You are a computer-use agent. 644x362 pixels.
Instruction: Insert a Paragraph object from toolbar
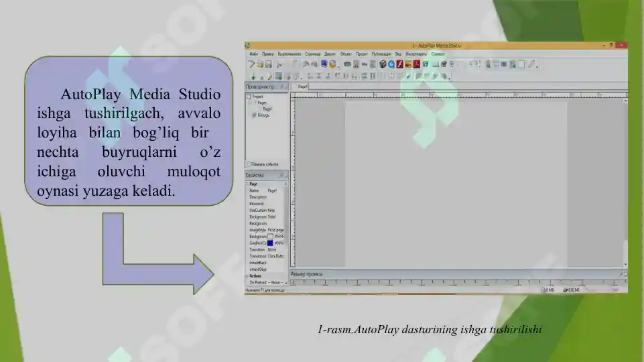[373, 64]
